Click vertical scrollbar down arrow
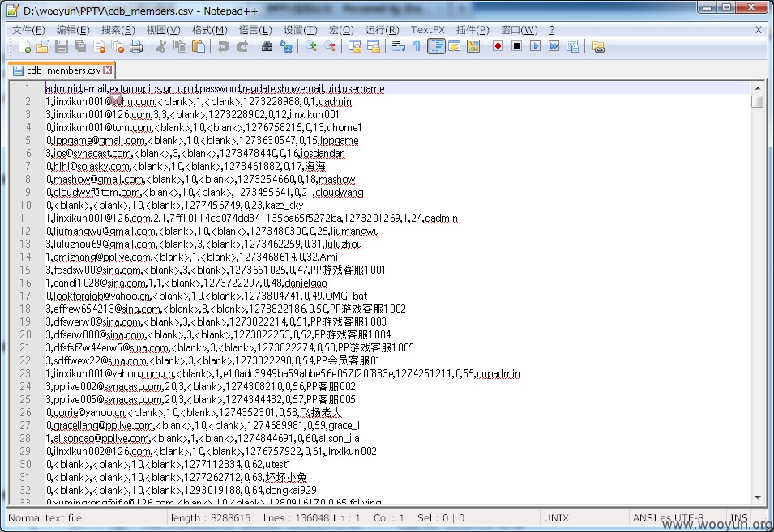Image resolution: width=774 pixels, height=532 pixels. click(757, 497)
